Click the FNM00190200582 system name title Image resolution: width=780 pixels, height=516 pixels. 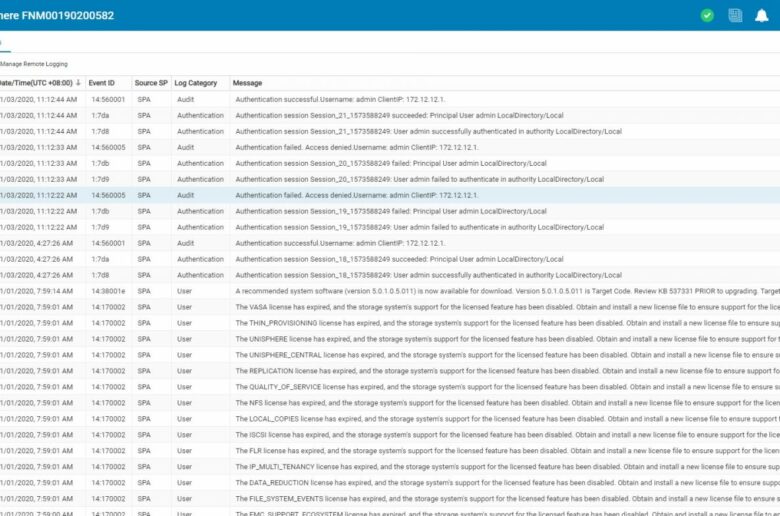coord(68,15)
